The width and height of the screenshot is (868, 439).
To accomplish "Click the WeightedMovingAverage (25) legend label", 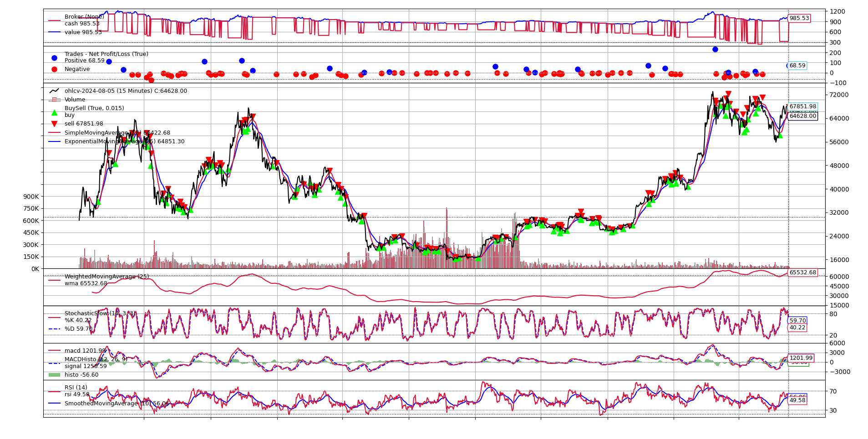I will 107,277.
